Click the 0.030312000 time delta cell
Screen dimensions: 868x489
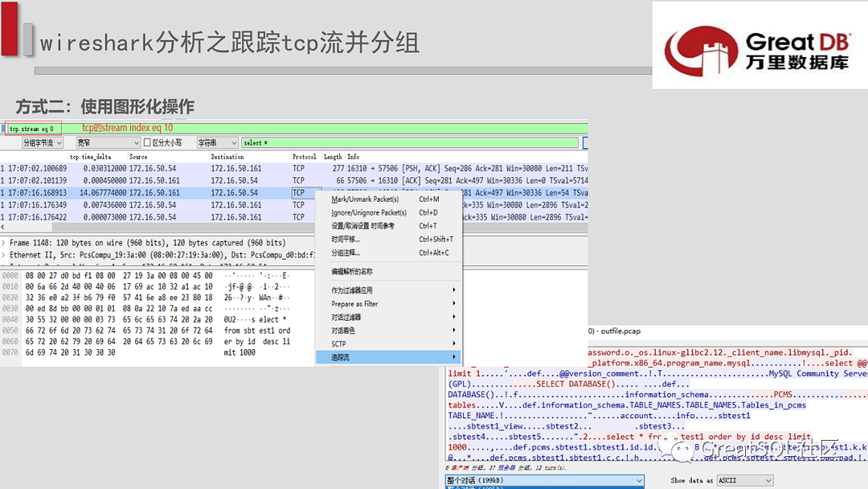coord(104,168)
